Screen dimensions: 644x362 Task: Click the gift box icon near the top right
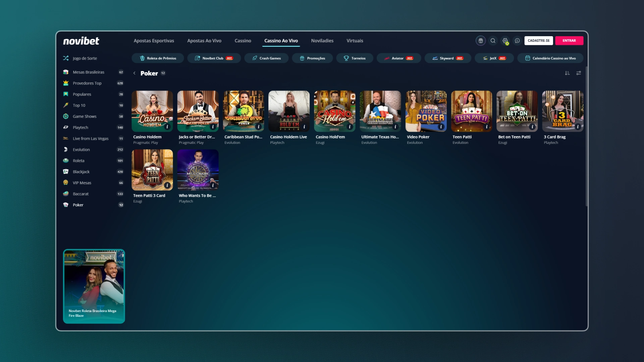[x=481, y=41]
